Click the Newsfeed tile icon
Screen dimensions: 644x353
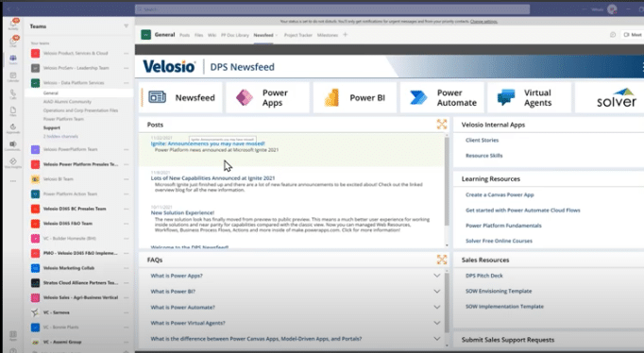[157, 97]
